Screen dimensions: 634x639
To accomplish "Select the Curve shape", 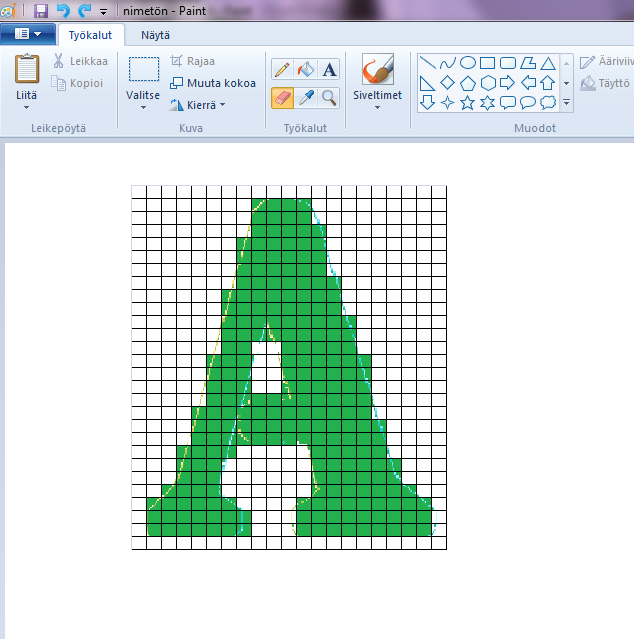I will pos(447,63).
